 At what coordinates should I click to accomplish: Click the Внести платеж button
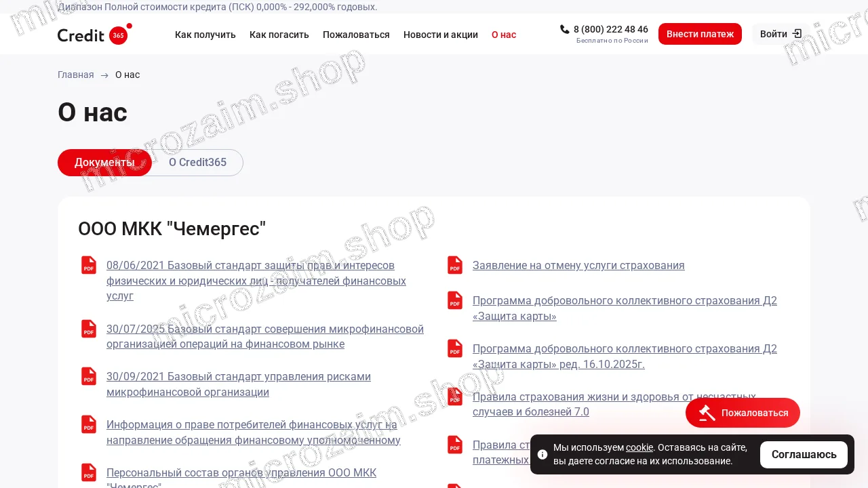pyautogui.click(x=700, y=34)
